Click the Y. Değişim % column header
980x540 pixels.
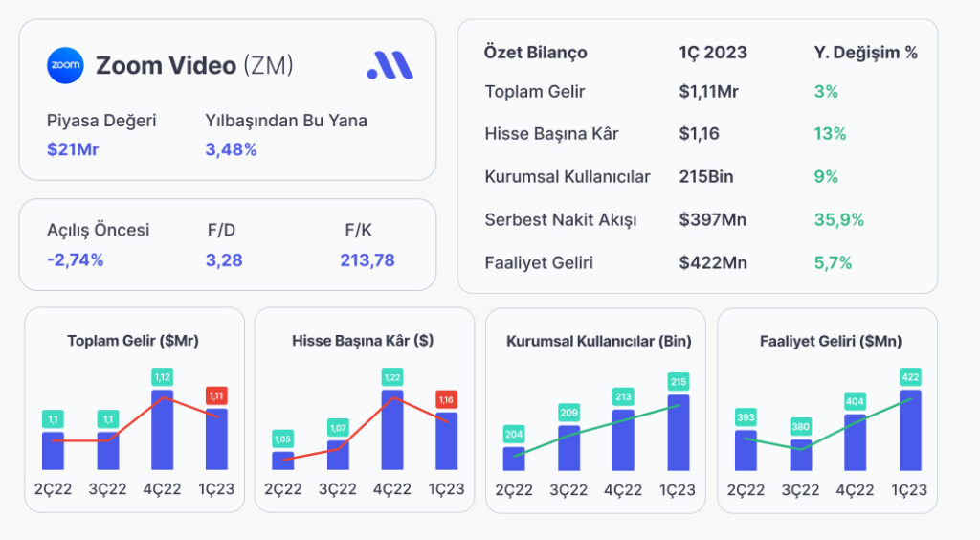(865, 53)
